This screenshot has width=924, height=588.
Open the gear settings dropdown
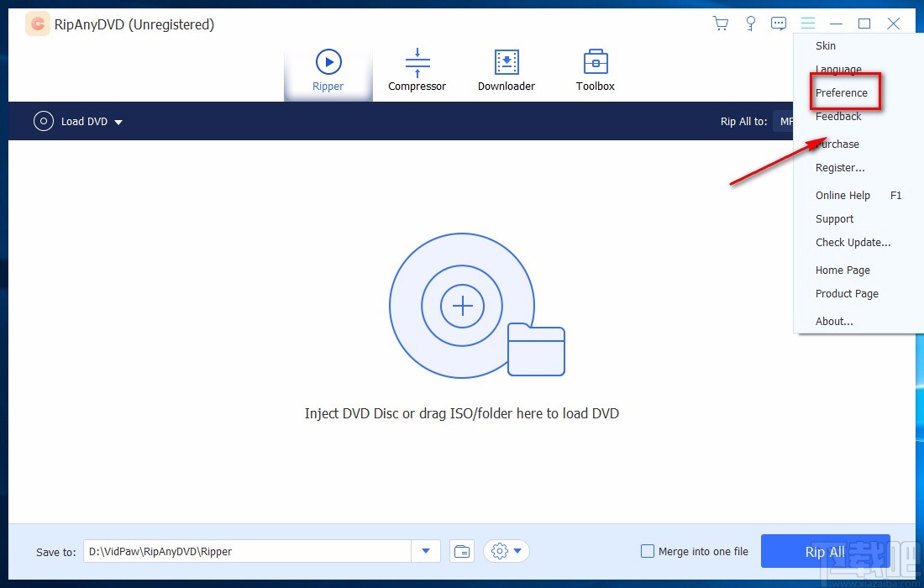(507, 552)
